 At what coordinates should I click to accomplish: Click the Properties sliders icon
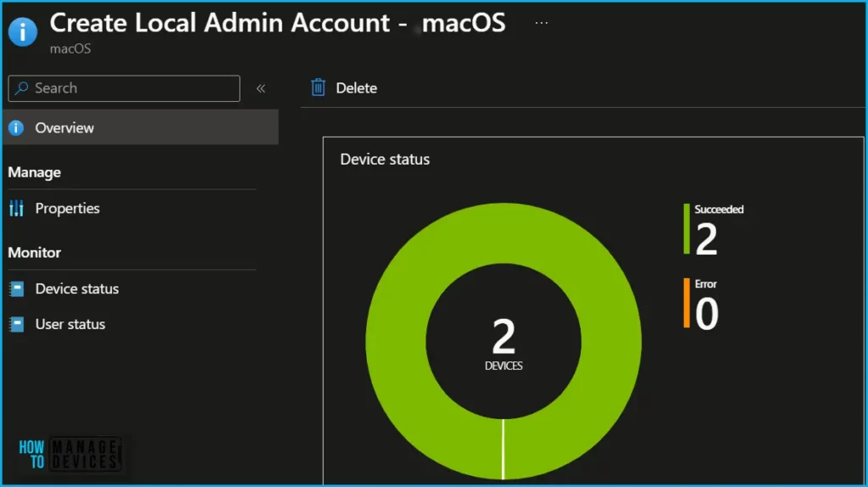click(x=17, y=209)
